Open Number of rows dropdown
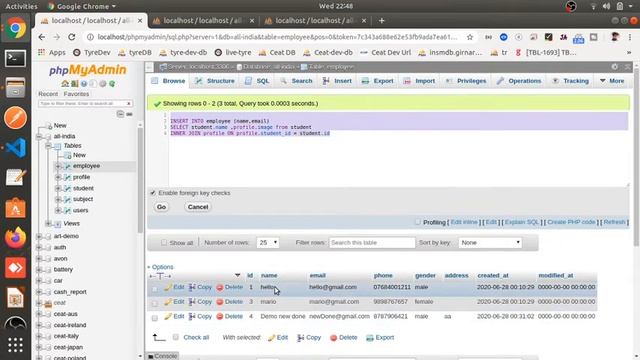This screenshot has height=360, width=640. 268,242
